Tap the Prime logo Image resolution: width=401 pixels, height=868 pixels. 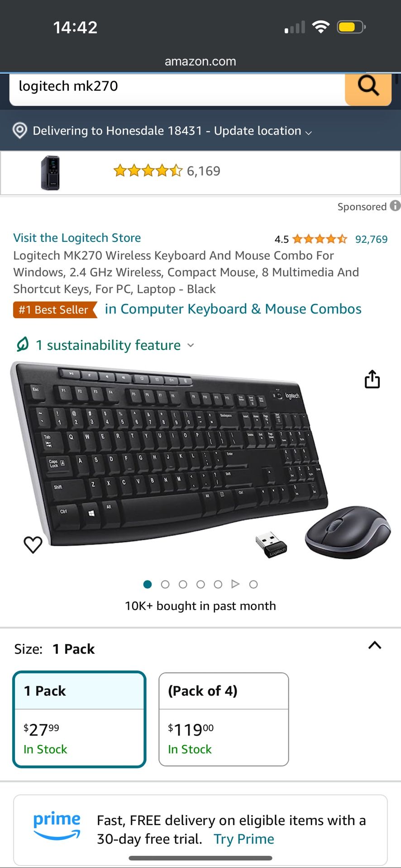(x=57, y=826)
